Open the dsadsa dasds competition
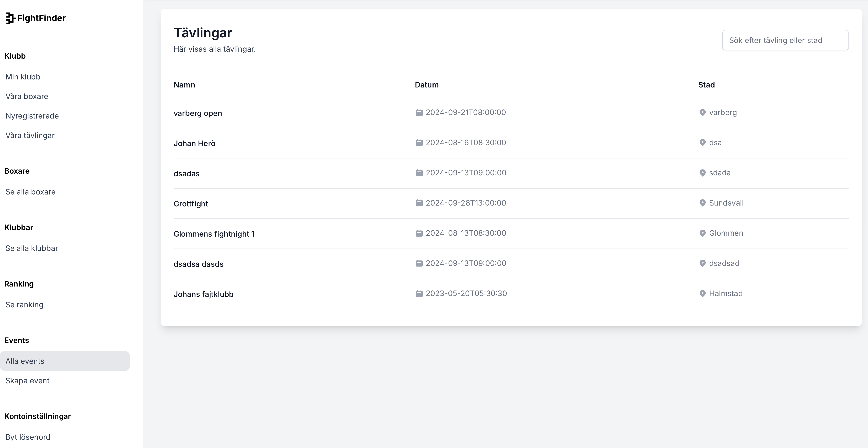Image resolution: width=868 pixels, height=448 pixels. tap(199, 264)
